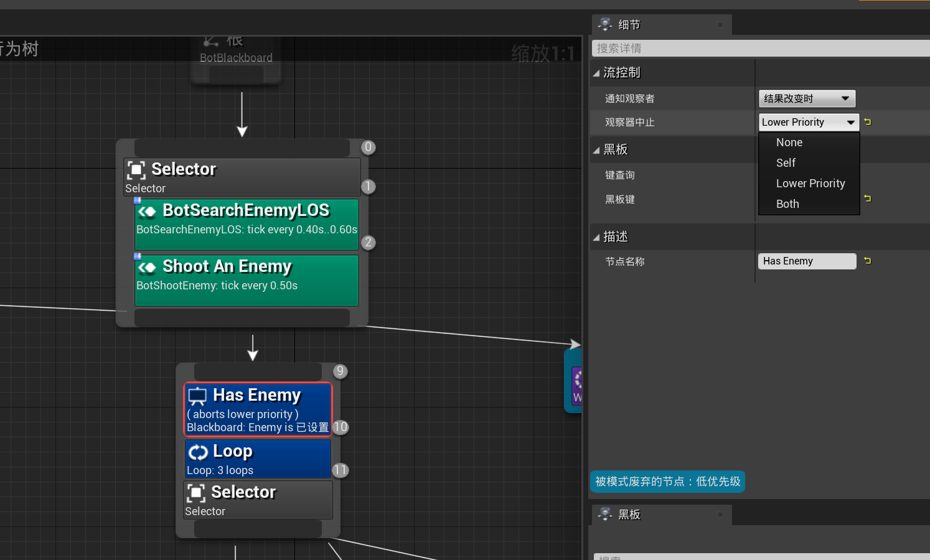Image resolution: width=930 pixels, height=560 pixels.
Task: Click the Loop decorator circular arrows icon
Action: 198,452
